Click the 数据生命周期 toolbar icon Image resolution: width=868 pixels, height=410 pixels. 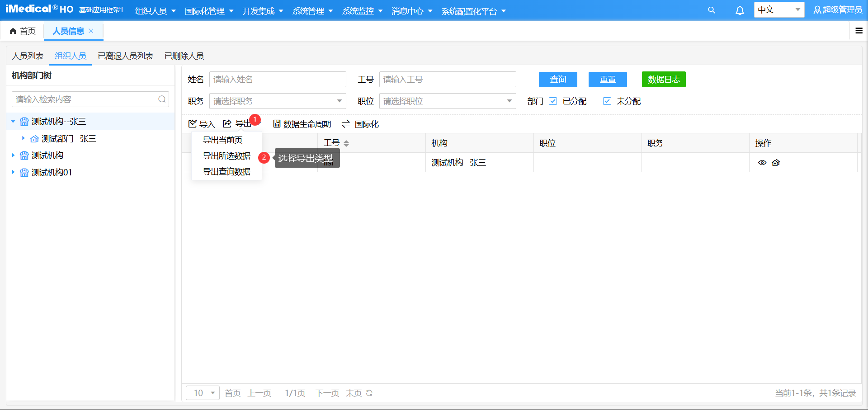(277, 124)
